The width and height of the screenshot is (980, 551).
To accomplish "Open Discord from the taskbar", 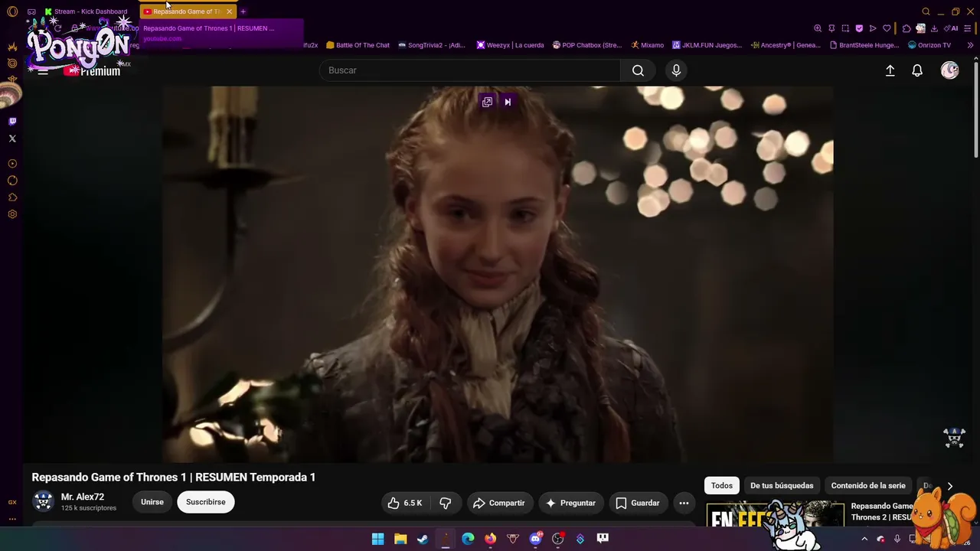I will (535, 539).
